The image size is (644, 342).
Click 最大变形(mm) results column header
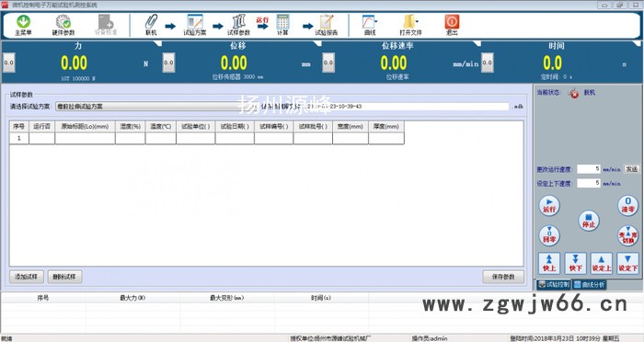pyautogui.click(x=226, y=298)
